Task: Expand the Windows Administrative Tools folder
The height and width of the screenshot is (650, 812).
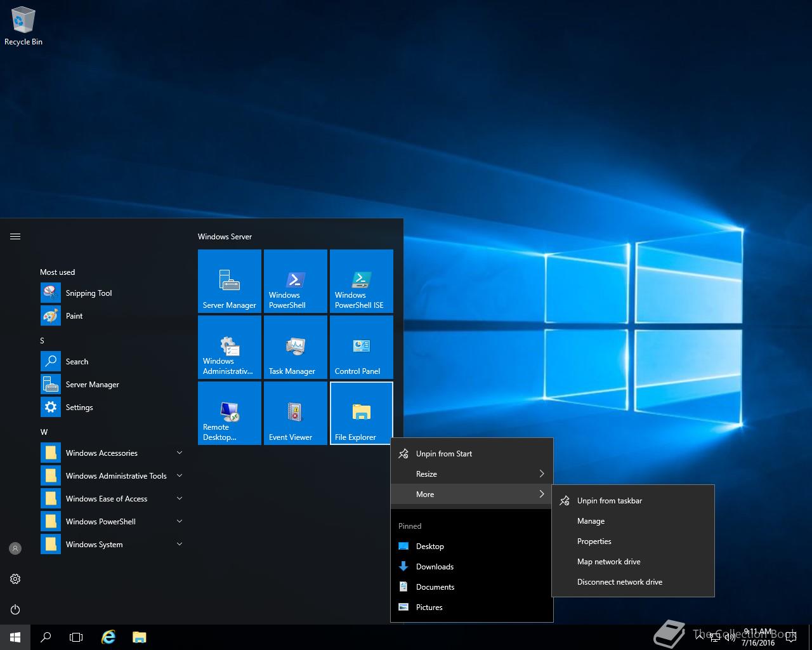Action: pos(112,476)
